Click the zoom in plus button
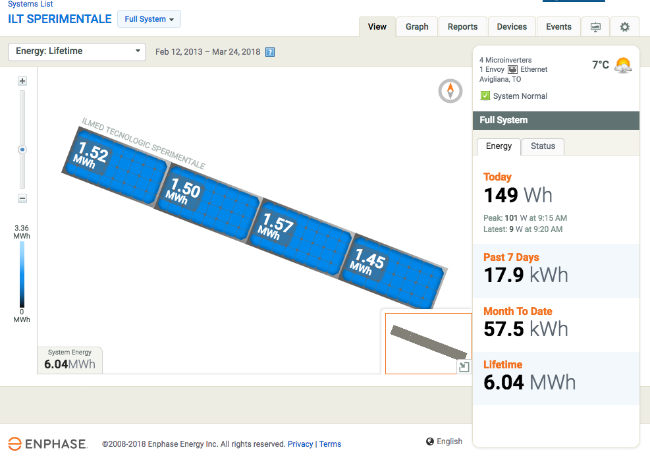 tap(22, 81)
